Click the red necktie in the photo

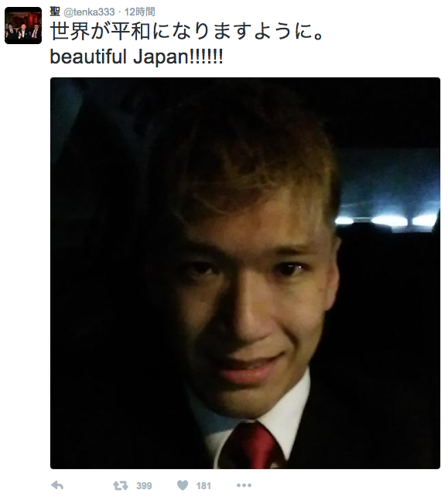[x=252, y=447]
